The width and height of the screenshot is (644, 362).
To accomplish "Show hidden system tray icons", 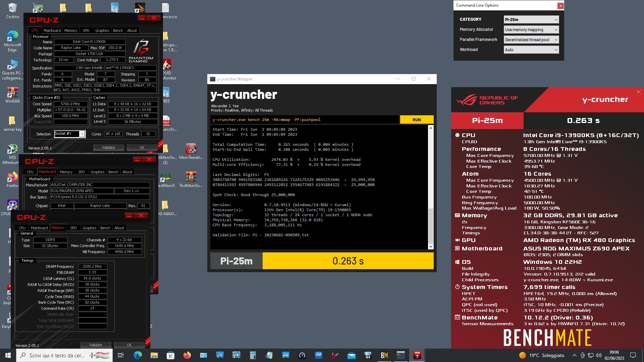I will tap(574, 355).
